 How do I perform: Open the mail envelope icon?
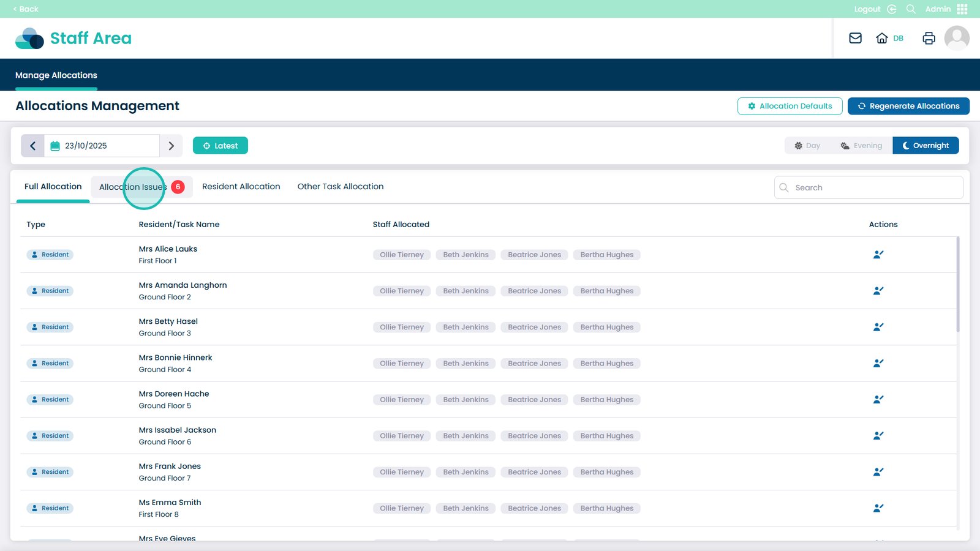(x=855, y=38)
